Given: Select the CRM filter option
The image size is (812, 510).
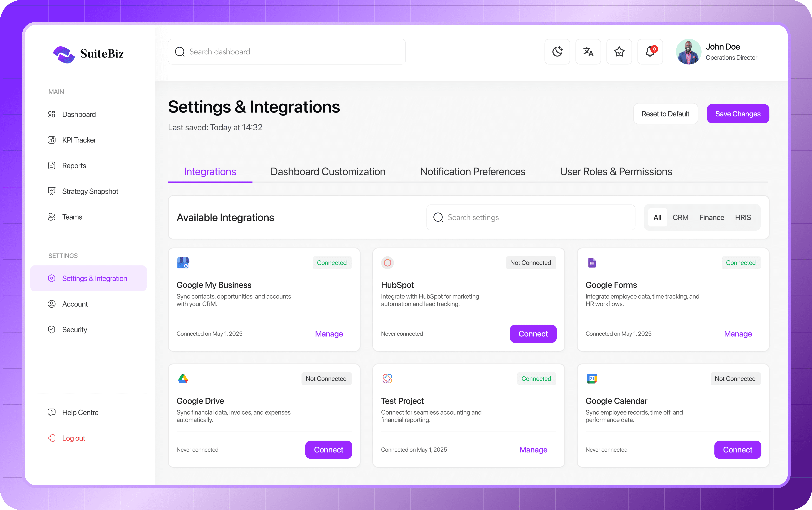Looking at the screenshot, I should pos(680,218).
